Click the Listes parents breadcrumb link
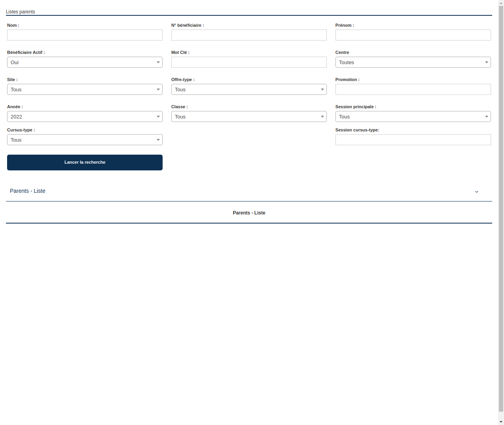The width and height of the screenshot is (504, 425). click(x=20, y=12)
